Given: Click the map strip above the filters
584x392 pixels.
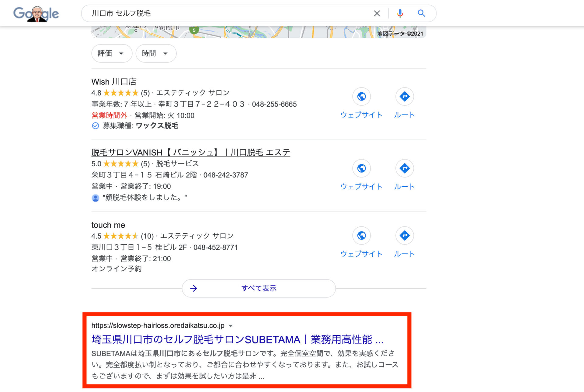Looking at the screenshot, I should coord(259,32).
